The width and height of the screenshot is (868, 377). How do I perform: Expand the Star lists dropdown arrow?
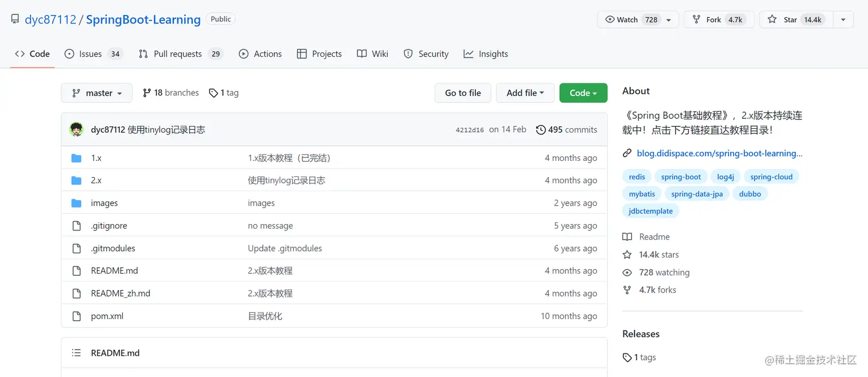tap(843, 20)
